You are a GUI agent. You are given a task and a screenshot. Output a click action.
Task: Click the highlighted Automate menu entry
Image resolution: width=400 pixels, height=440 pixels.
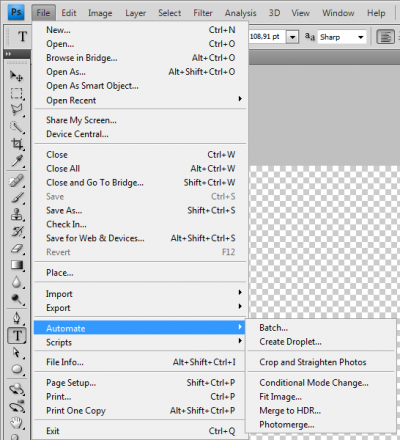pyautogui.click(x=140, y=328)
